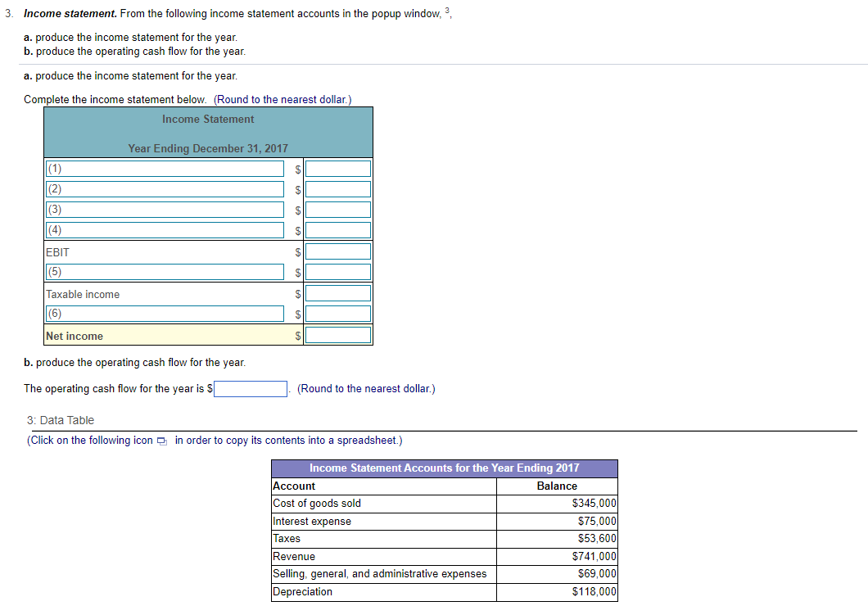The width and height of the screenshot is (868, 615).
Task: Select the dollar field beside row (4)
Action: click(337, 229)
